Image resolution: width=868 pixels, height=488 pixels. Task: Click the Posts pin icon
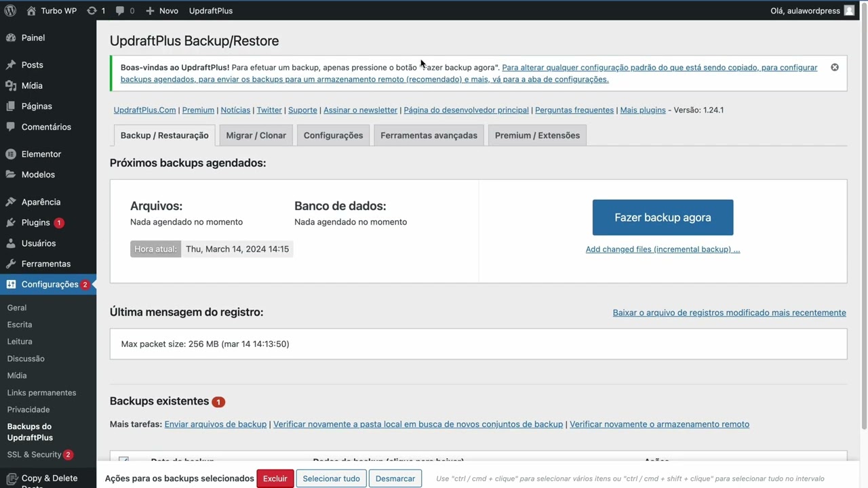point(11,65)
